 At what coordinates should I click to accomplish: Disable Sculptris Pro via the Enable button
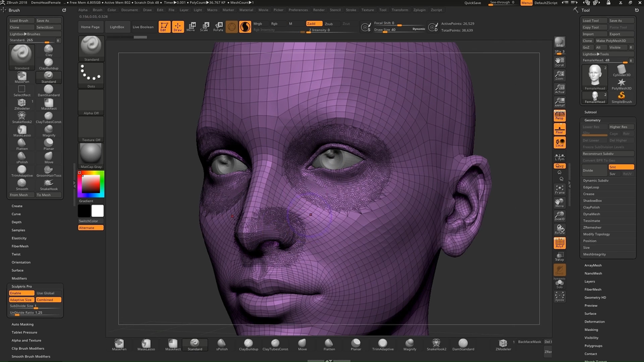point(21,293)
